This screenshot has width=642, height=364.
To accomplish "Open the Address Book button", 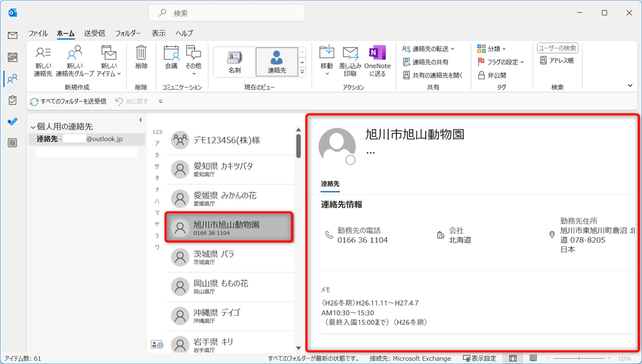I will 557,61.
